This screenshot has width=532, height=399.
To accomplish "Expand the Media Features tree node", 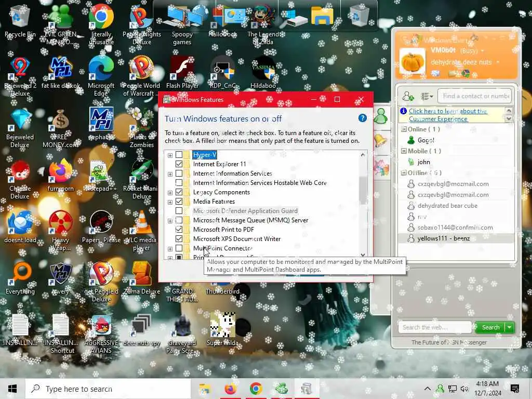I will coord(170,202).
